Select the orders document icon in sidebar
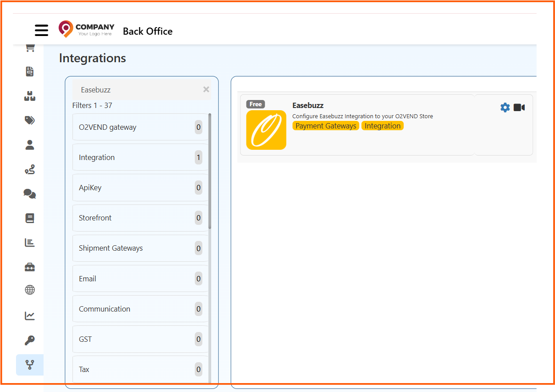 (29, 71)
